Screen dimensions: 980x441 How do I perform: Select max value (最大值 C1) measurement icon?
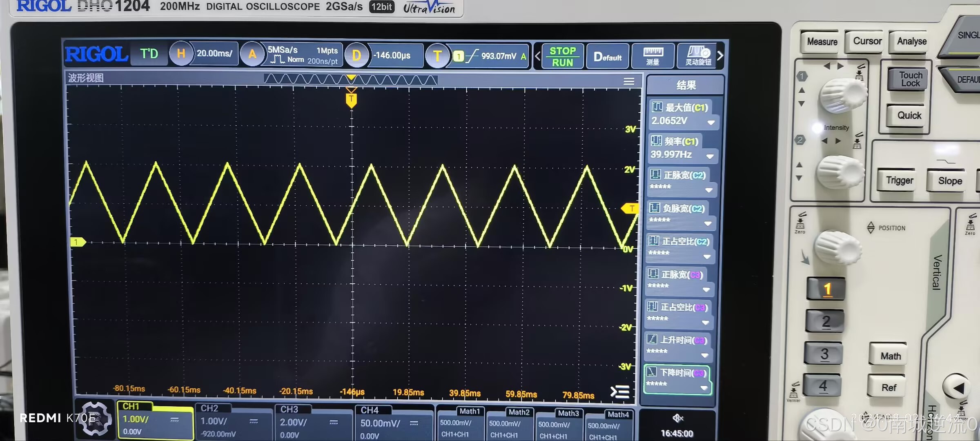(x=657, y=107)
